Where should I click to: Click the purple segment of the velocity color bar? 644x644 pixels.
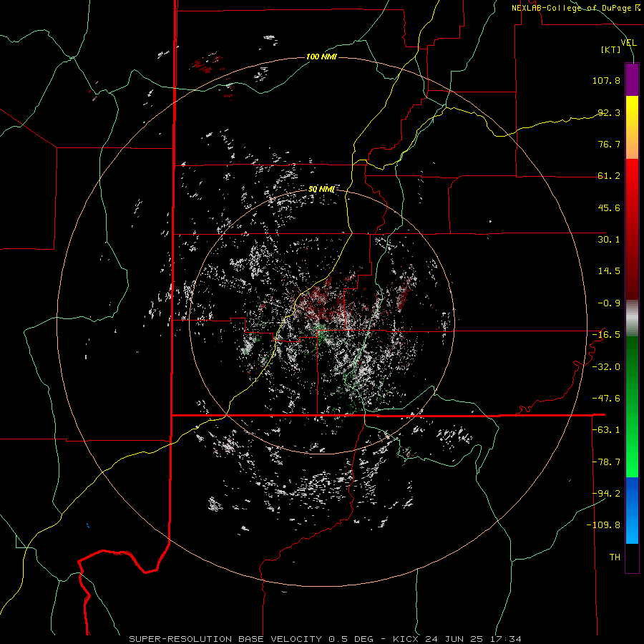click(632, 80)
